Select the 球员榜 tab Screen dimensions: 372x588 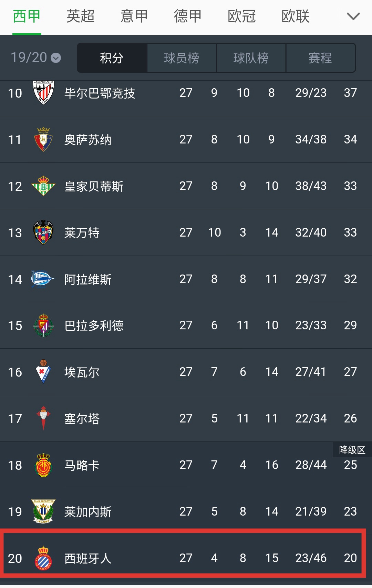tap(182, 58)
